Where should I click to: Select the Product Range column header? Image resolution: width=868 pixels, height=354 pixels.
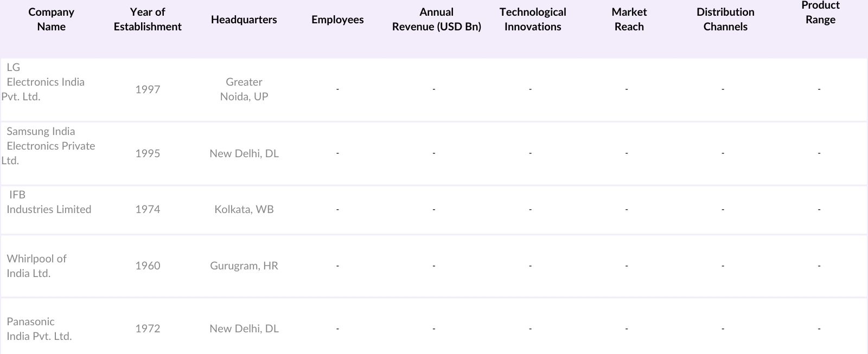tap(820, 12)
